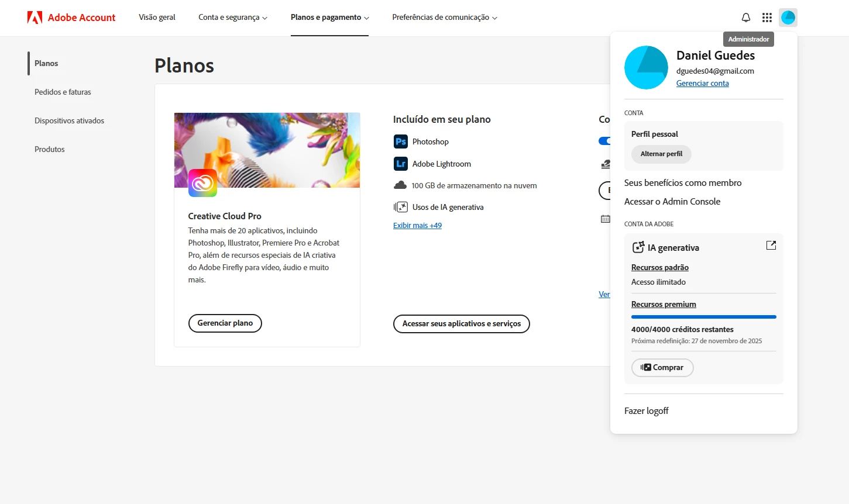Open Pedidos e faturas in sidebar
849x504 pixels.
click(x=63, y=92)
